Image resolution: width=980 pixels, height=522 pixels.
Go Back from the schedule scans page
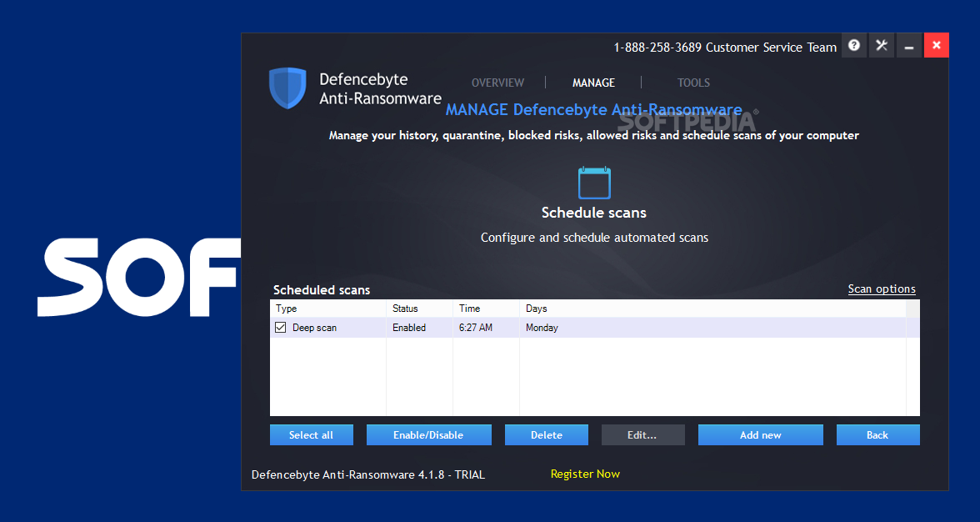877,435
